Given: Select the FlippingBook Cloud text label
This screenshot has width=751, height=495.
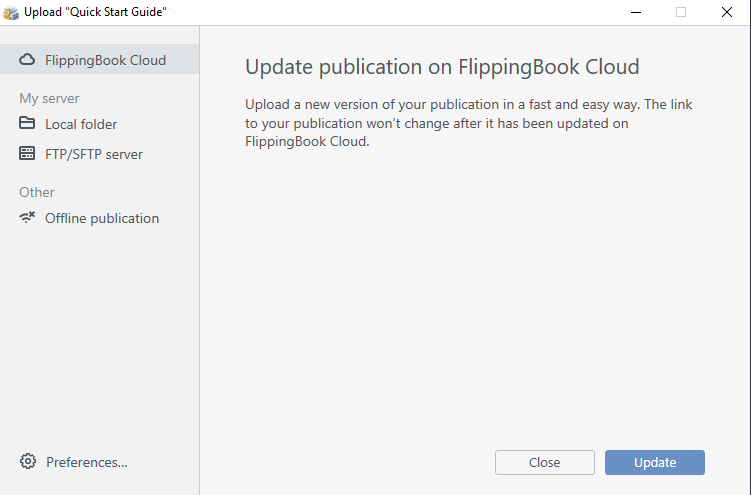Looking at the screenshot, I should pyautogui.click(x=105, y=60).
